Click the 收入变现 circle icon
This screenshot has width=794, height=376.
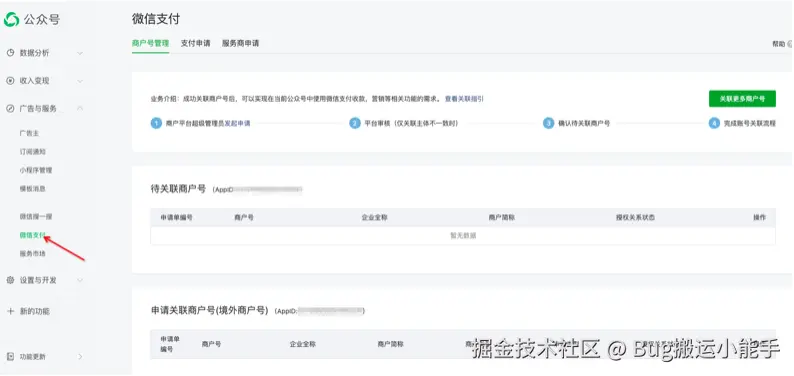10,80
